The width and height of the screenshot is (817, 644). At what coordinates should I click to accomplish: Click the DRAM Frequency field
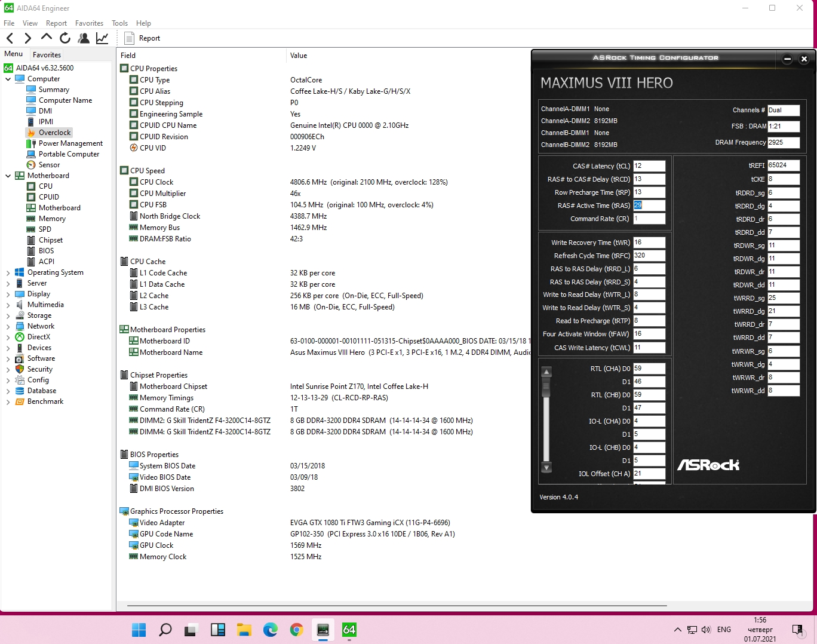coord(784,143)
